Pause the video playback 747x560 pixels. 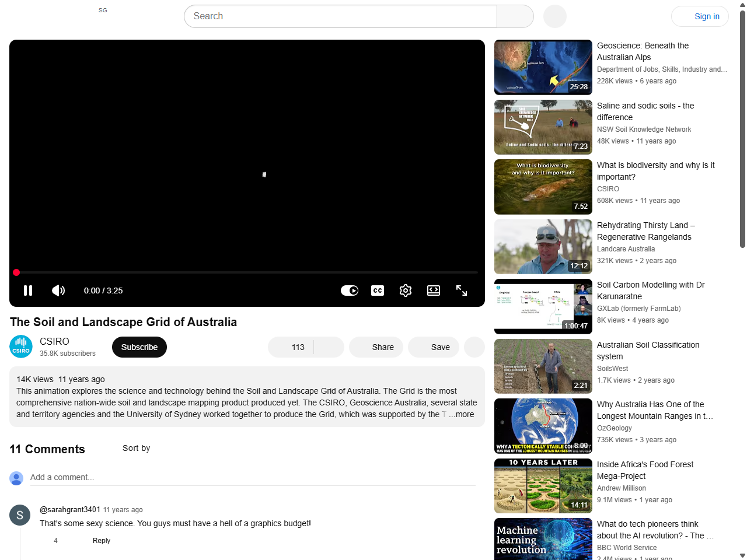point(28,290)
